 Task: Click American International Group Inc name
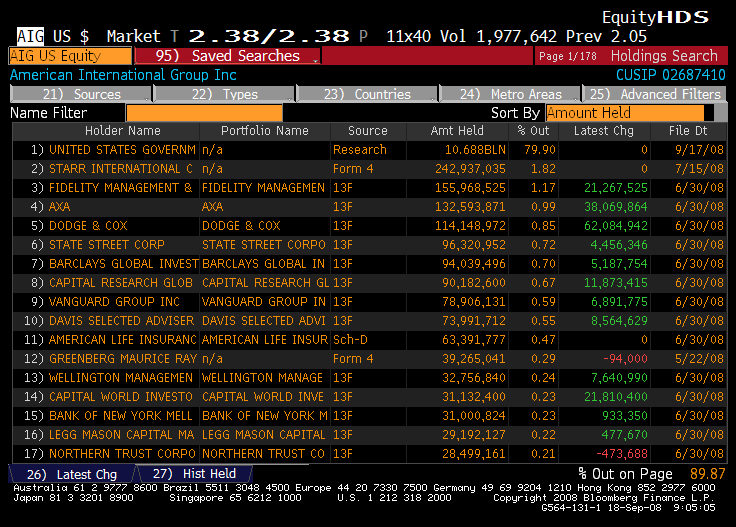[123, 75]
